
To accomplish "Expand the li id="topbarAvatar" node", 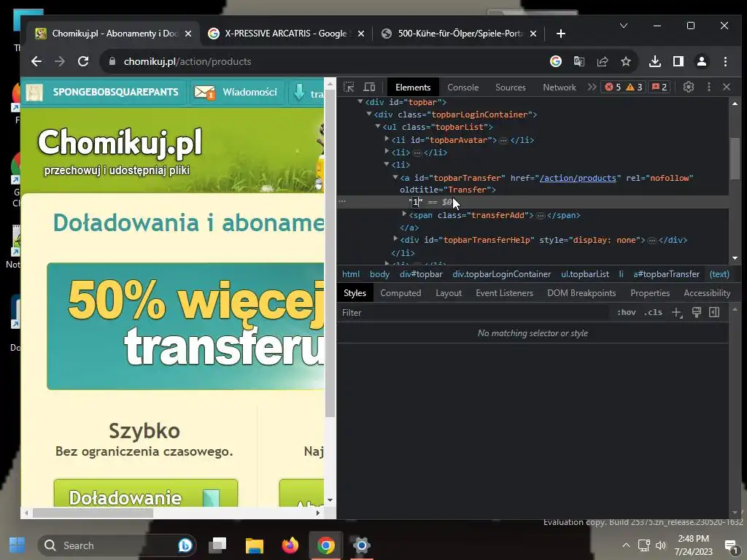I will [387, 139].
